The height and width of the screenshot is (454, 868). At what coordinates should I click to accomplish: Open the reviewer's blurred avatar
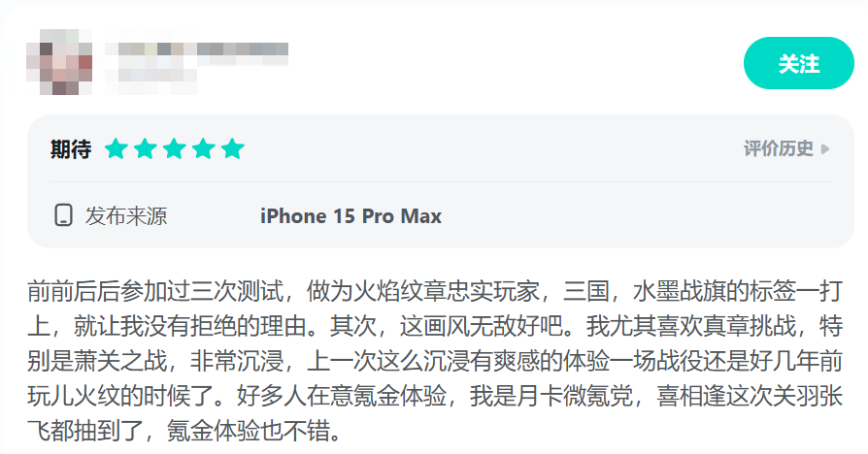point(59,62)
